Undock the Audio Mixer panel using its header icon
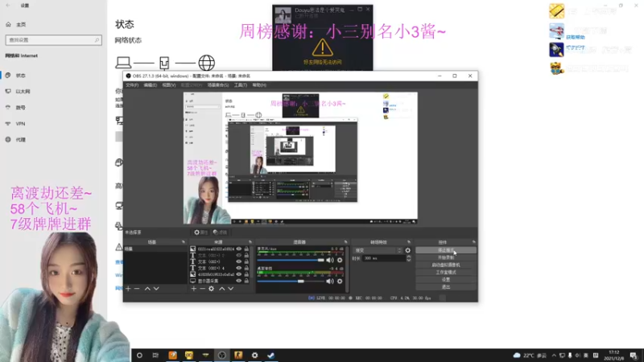644x362 pixels. pos(345,242)
